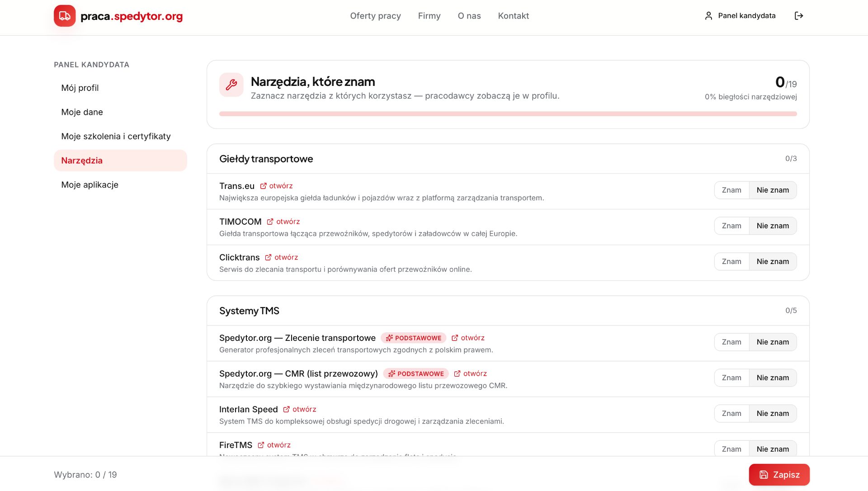Mark TIMOCOM as Znam
868x491 pixels.
[731, 226]
